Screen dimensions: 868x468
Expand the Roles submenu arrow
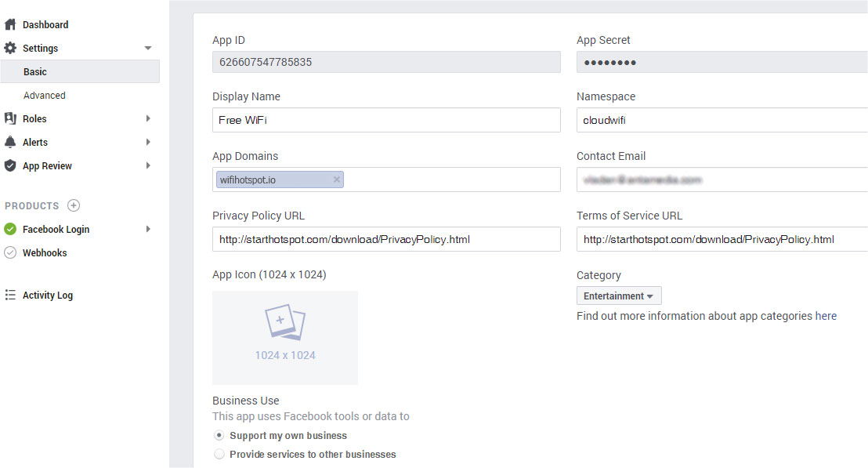click(148, 118)
